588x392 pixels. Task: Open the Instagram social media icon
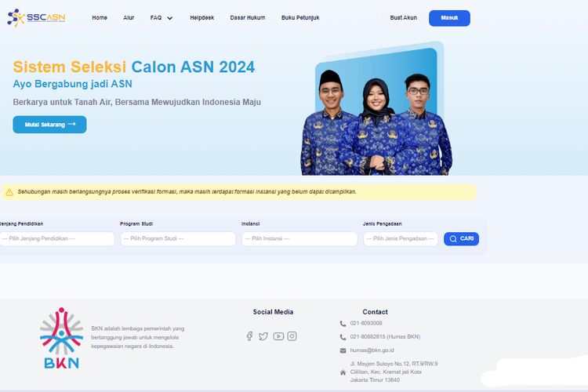tap(292, 336)
